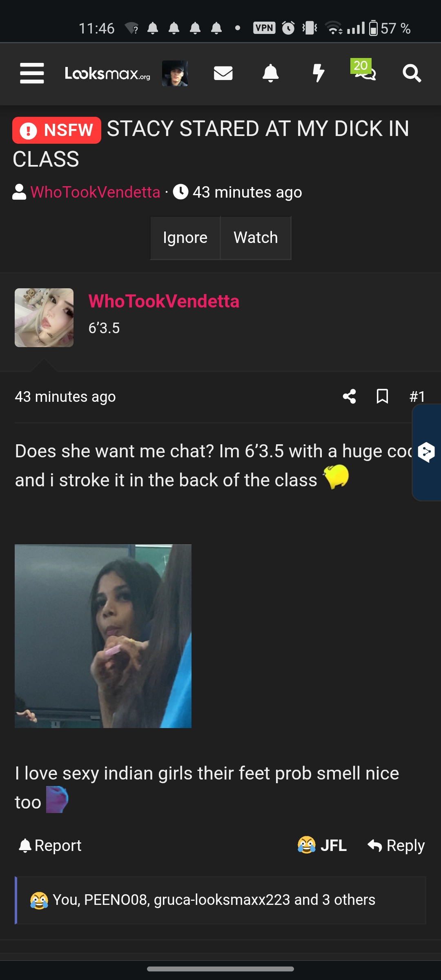
Task: Open WhoTookVendetta link under thread title
Action: click(x=95, y=192)
